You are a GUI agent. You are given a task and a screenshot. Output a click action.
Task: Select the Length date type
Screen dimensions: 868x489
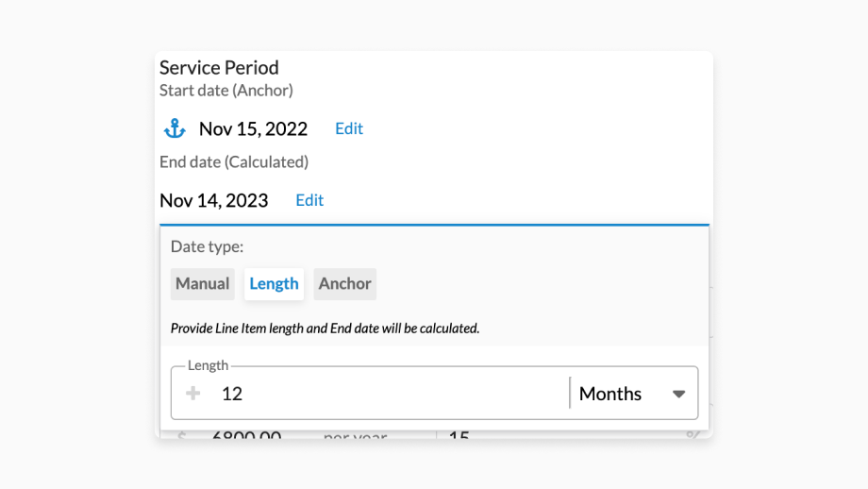pos(274,283)
